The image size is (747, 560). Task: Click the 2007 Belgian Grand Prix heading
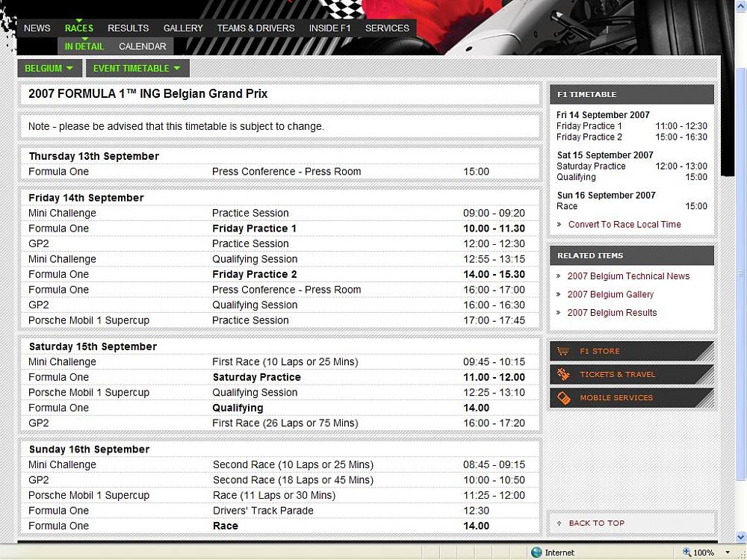tap(148, 94)
